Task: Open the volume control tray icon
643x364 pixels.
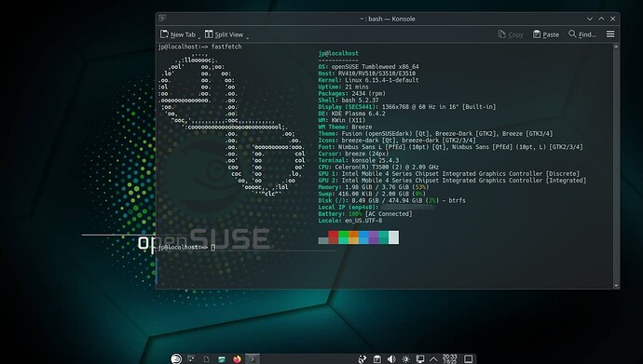Action: coord(391,359)
